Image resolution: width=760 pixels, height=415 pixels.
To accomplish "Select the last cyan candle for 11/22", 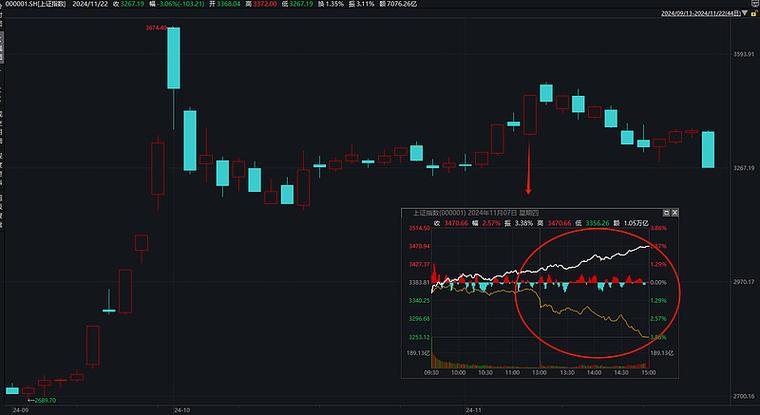I will pos(708,150).
